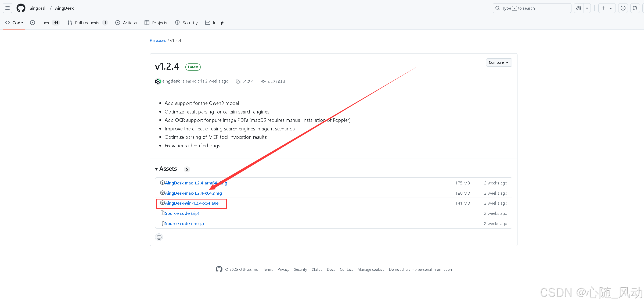Download Source code (zip)

182,213
